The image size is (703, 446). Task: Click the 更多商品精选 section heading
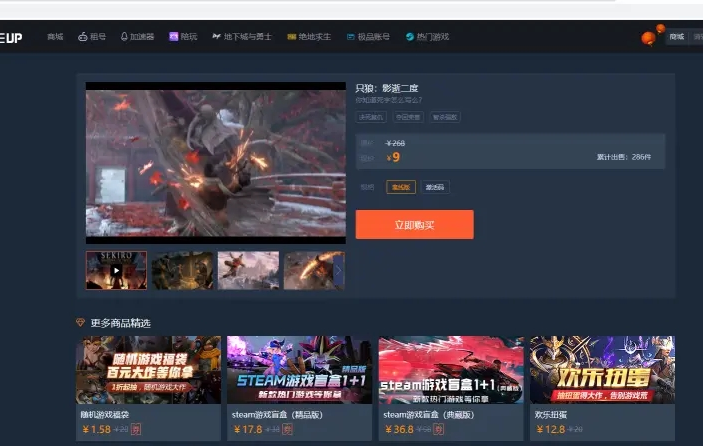(x=121, y=323)
